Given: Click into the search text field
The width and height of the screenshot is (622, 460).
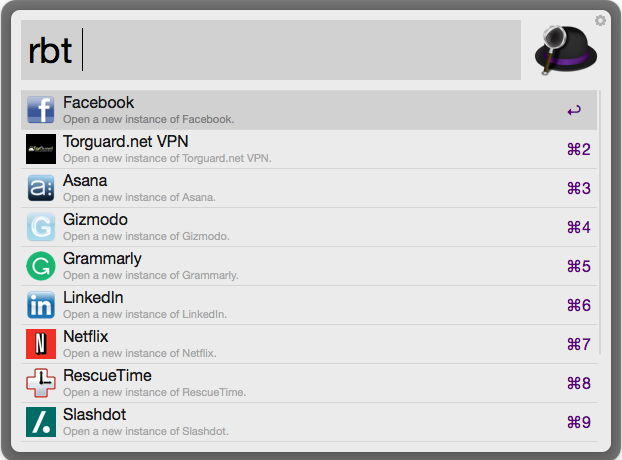Looking at the screenshot, I should [300, 50].
